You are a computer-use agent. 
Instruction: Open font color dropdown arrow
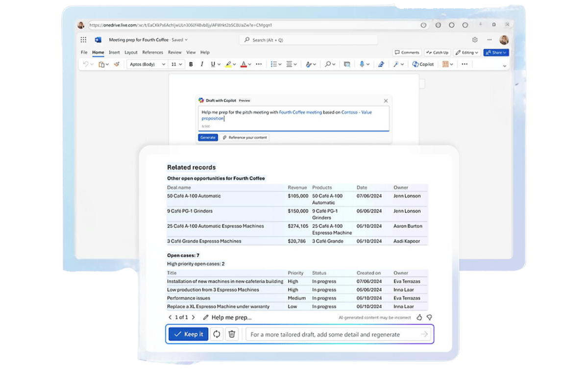[x=249, y=64]
